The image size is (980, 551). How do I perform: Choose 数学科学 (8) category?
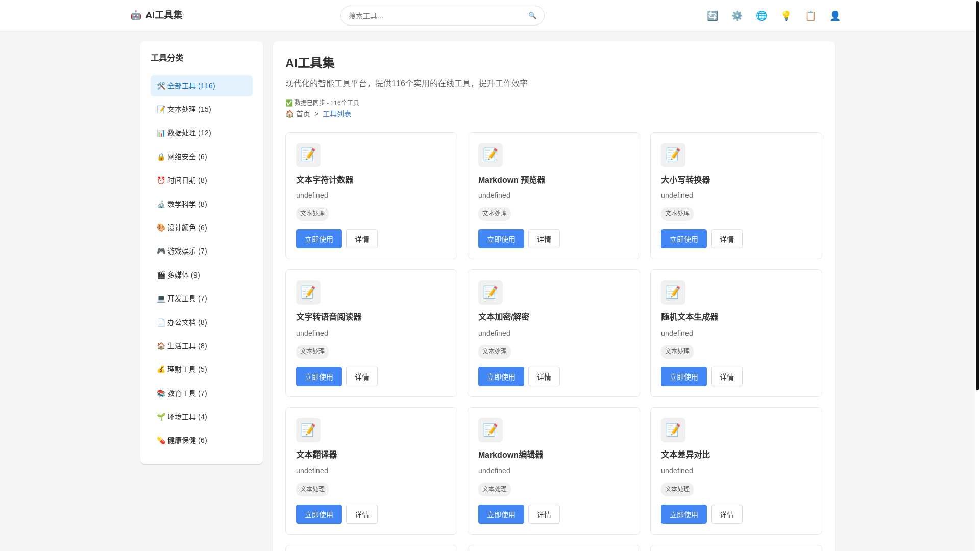pos(202,204)
